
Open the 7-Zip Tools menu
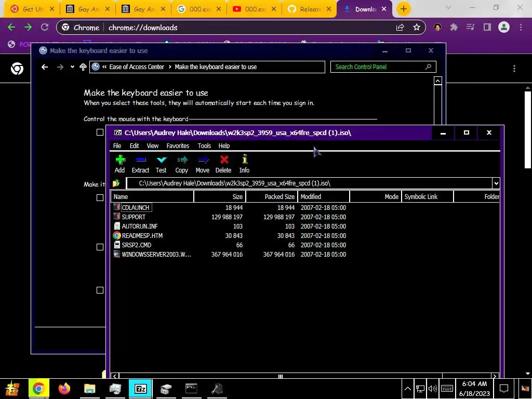[204, 145]
